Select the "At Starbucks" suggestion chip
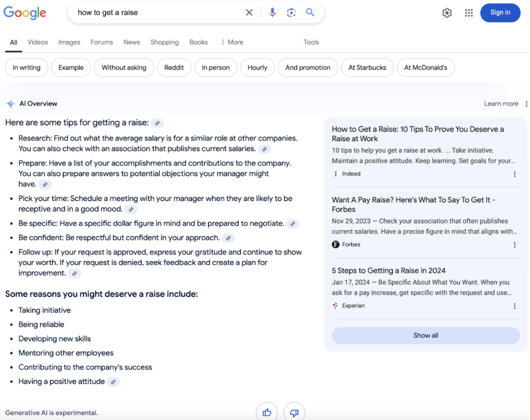Image resolution: width=530 pixels, height=420 pixels. tap(367, 68)
